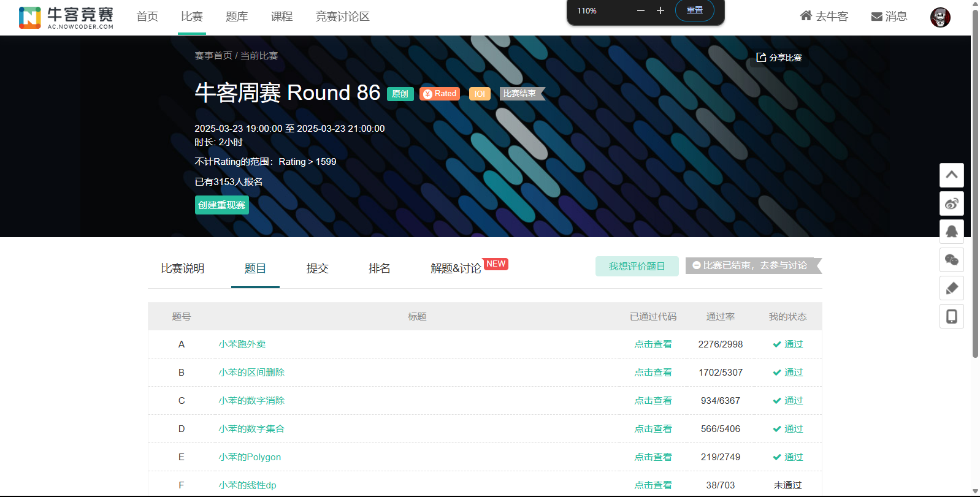Open the 题库 navigation item
This screenshot has height=497, width=980.
(x=237, y=17)
